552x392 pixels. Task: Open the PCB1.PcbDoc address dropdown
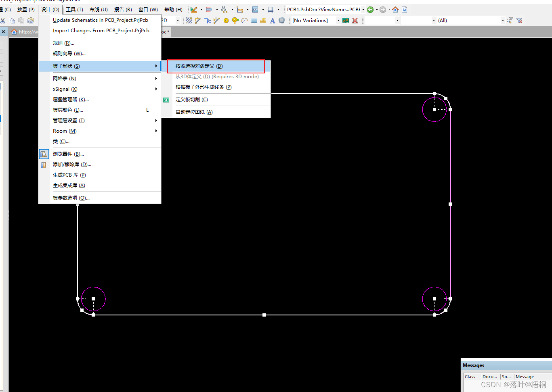click(x=363, y=10)
